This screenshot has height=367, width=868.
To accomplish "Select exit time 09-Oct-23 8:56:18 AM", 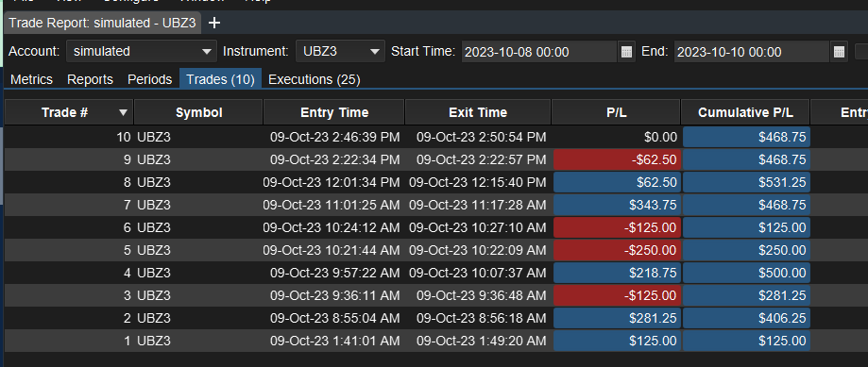I will click(x=482, y=318).
